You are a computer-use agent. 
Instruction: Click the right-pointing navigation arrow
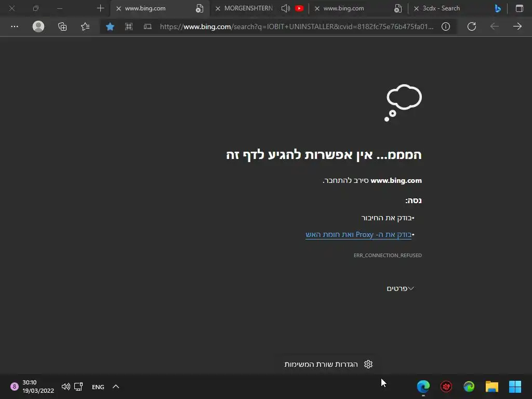(517, 26)
